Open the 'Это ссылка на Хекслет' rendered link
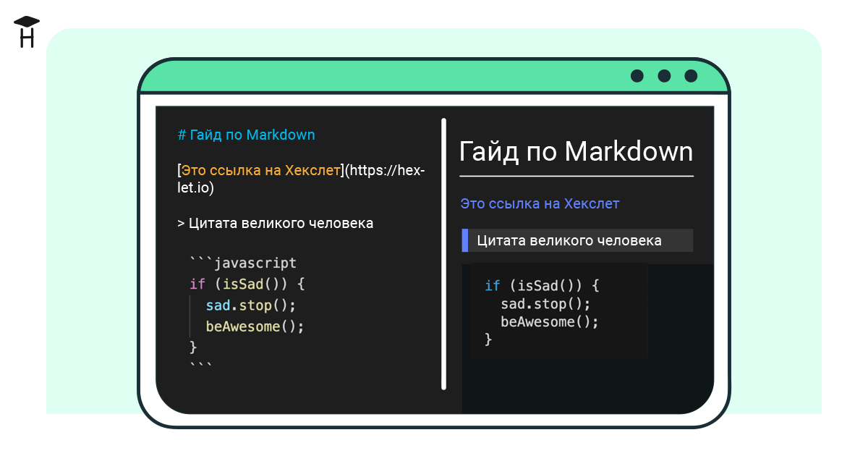This screenshot has width=868, height=456. pyautogui.click(x=538, y=203)
